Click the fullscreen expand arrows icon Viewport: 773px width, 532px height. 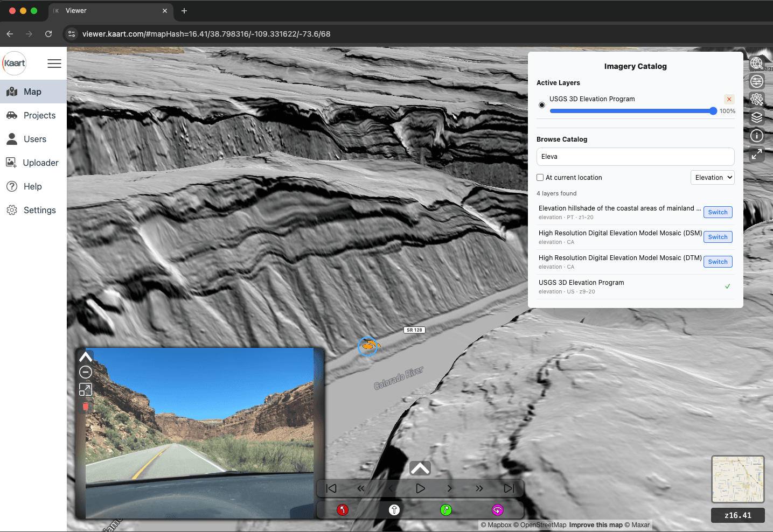click(756, 155)
